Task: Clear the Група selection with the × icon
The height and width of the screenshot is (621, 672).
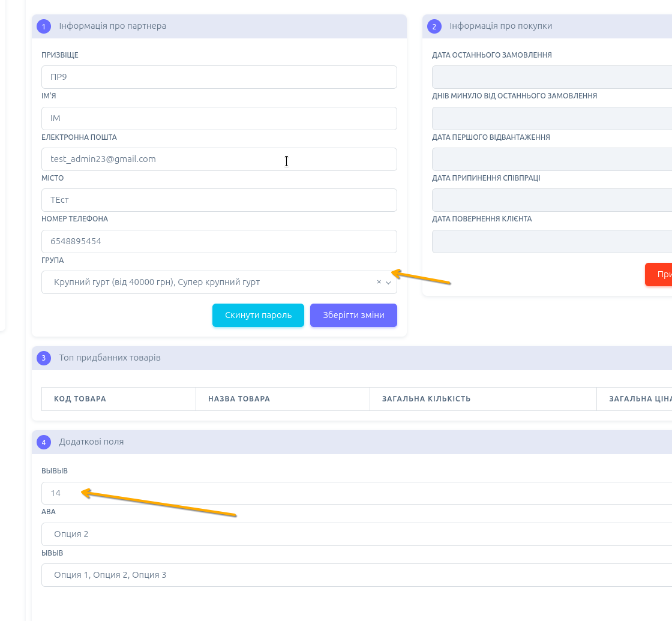Action: pyautogui.click(x=379, y=282)
